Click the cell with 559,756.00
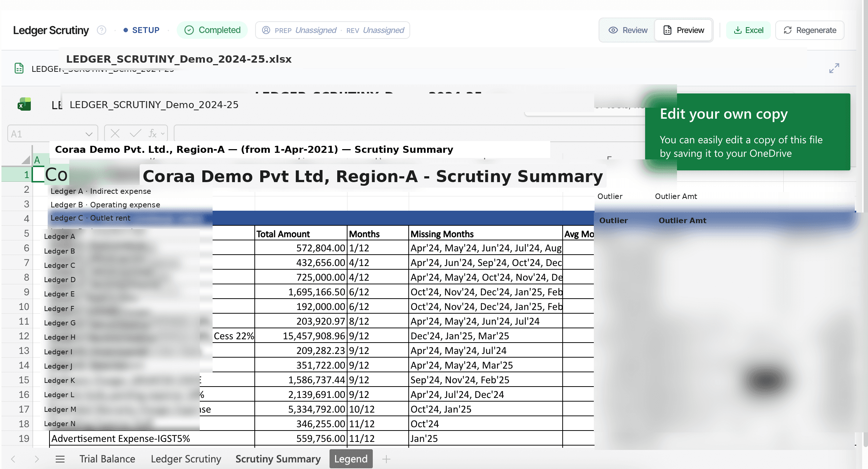Viewport: 868px width, 469px height. point(301,439)
